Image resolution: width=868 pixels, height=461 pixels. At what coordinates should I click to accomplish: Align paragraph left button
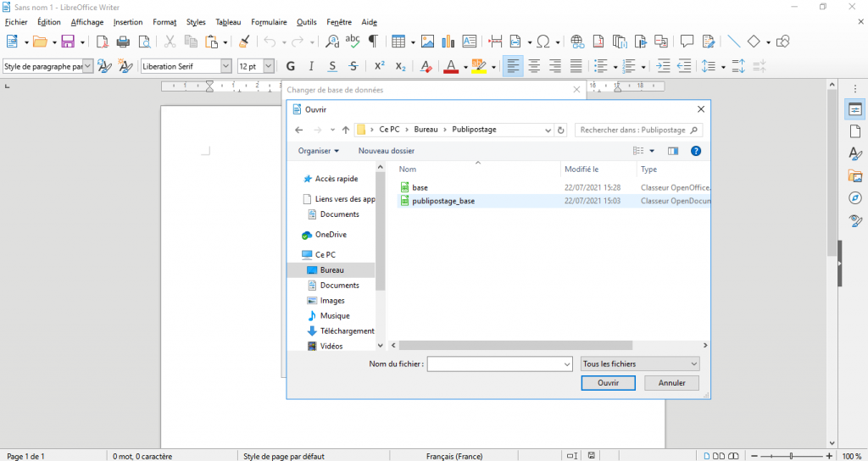(x=513, y=66)
